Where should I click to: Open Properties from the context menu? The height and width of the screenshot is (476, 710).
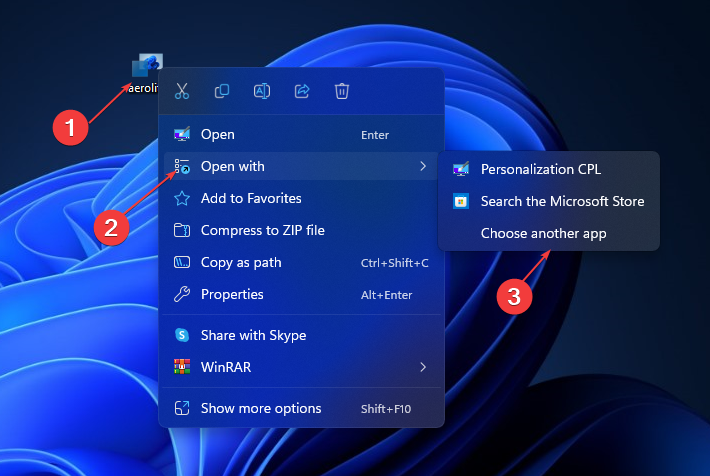[x=302, y=294]
